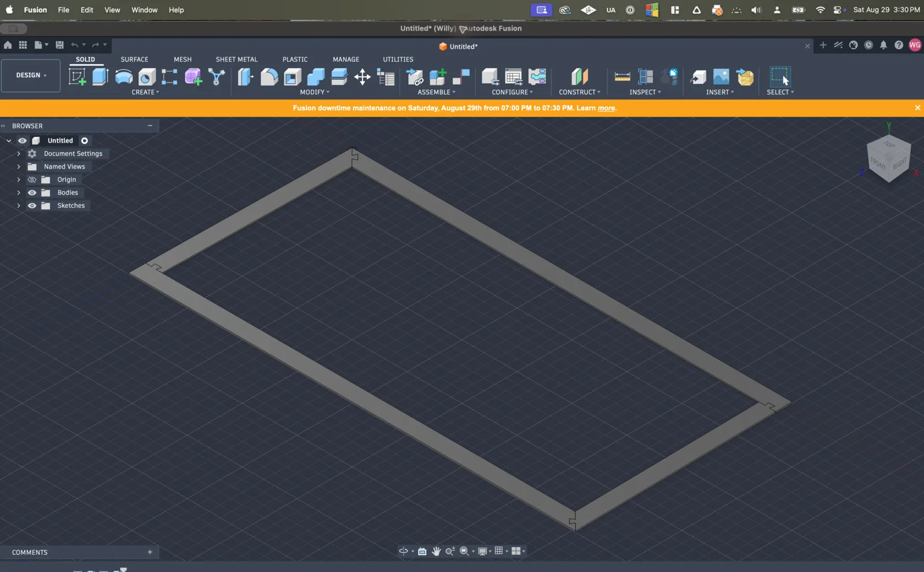Click the Pan hand tool

tap(436, 551)
